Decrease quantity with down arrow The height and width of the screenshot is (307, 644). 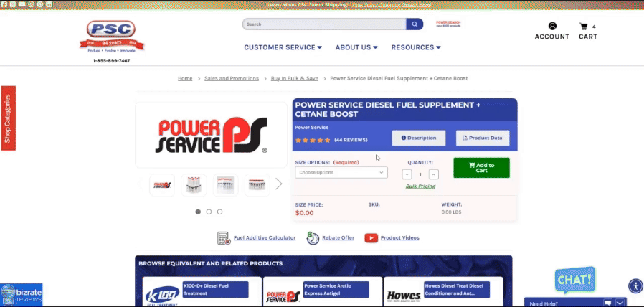click(407, 174)
